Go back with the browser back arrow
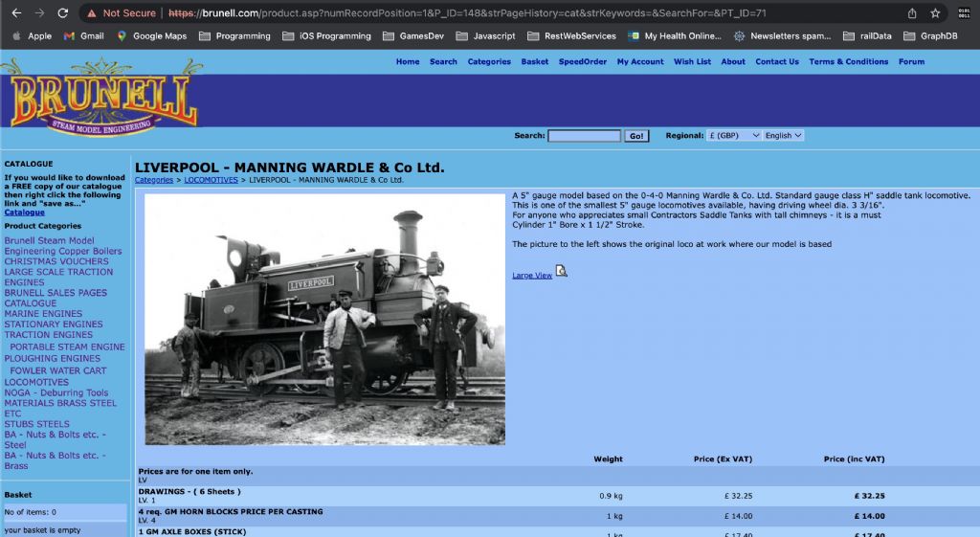The image size is (980, 537). point(17,13)
